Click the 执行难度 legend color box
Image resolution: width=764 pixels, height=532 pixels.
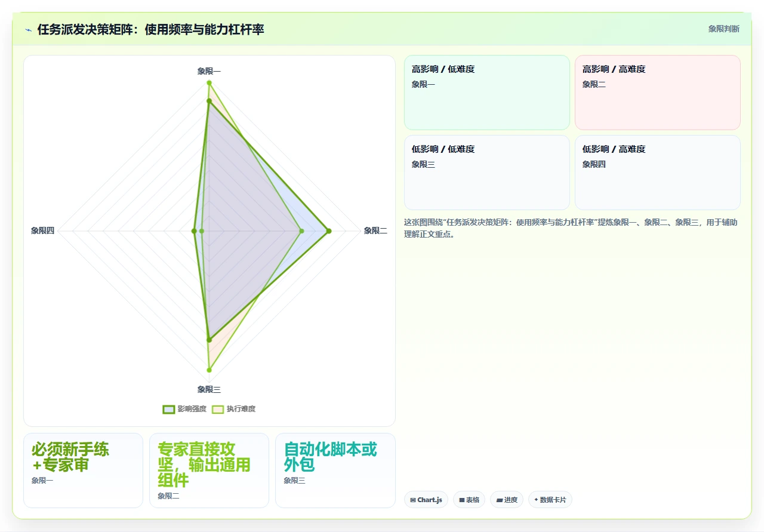tap(218, 409)
